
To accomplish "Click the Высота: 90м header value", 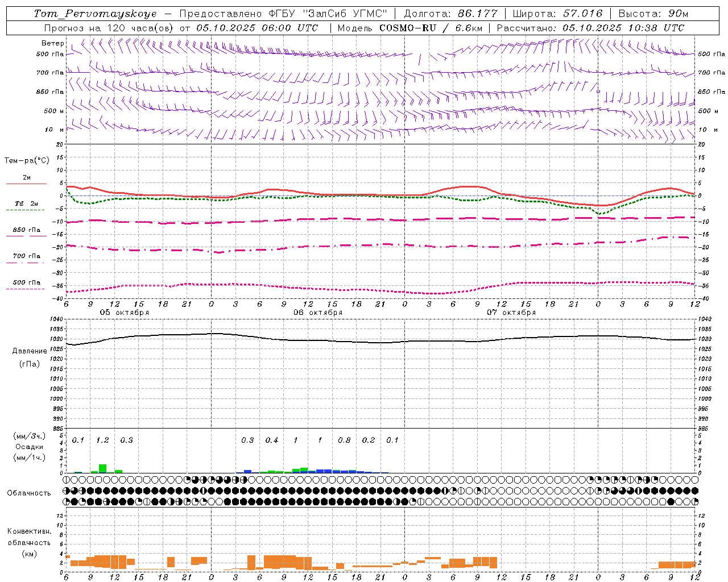I will pos(653,14).
